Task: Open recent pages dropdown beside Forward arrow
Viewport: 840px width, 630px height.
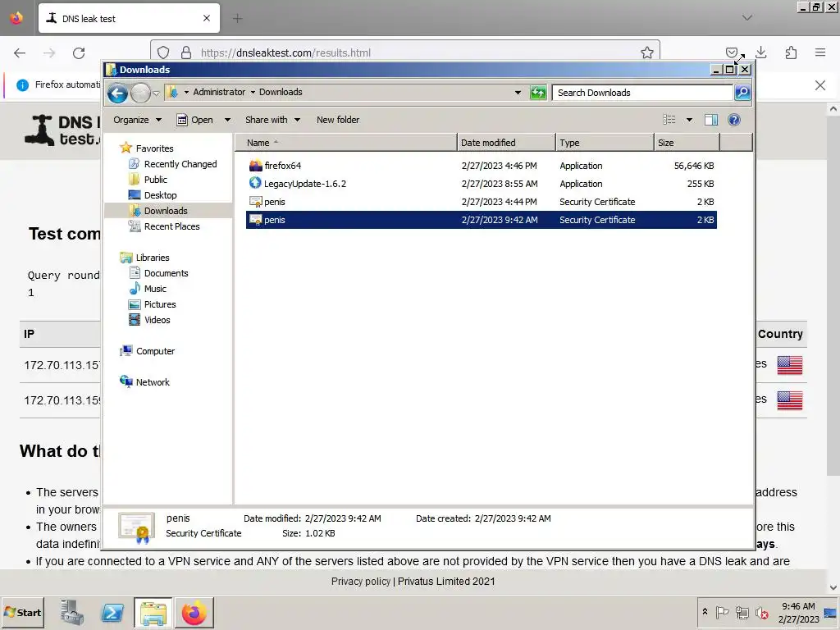Action: click(156, 94)
